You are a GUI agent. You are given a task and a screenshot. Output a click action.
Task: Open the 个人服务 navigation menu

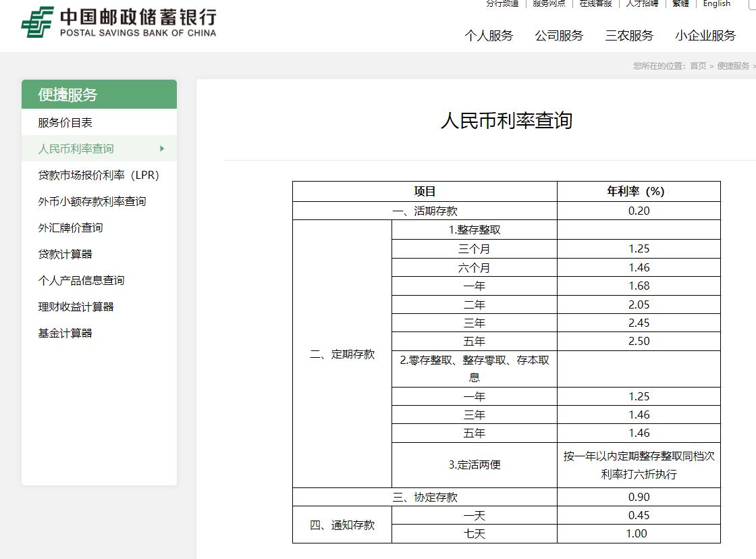coord(489,35)
